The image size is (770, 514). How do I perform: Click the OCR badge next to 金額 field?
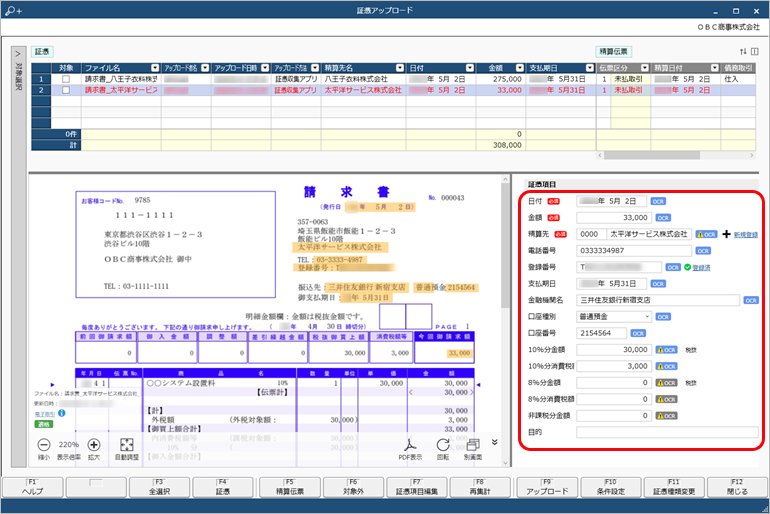point(663,218)
